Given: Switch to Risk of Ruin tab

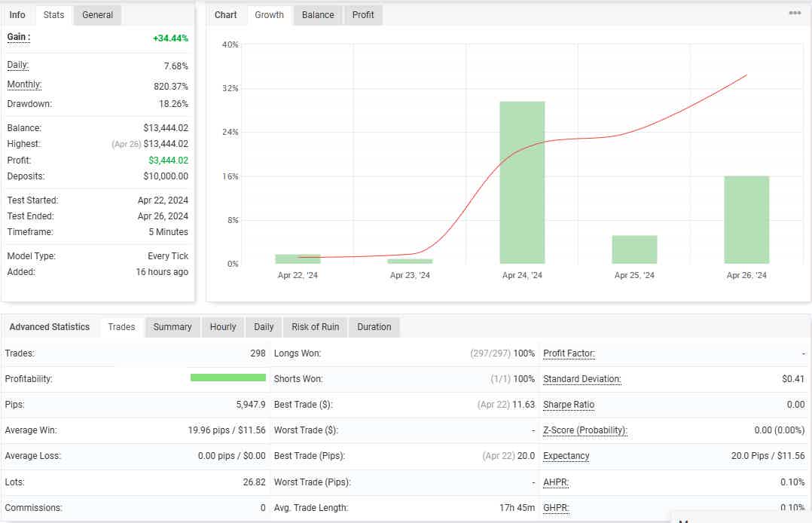Looking at the screenshot, I should 315,327.
